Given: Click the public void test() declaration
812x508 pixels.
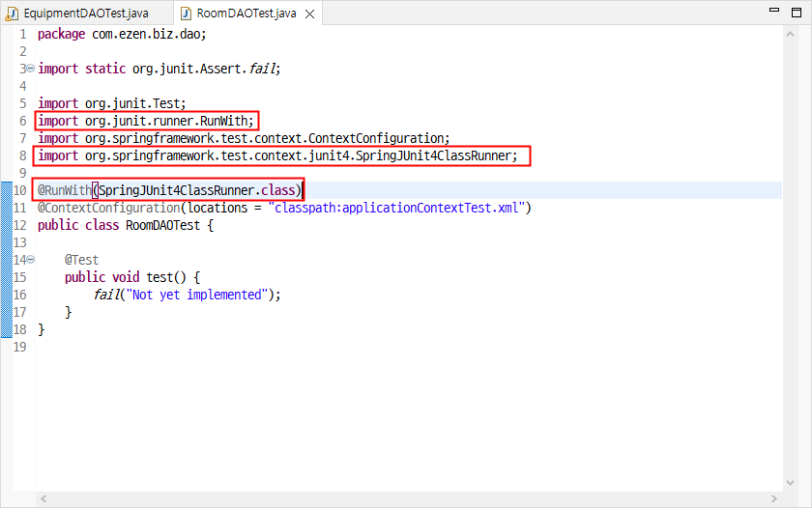Looking at the screenshot, I should click(x=132, y=277).
